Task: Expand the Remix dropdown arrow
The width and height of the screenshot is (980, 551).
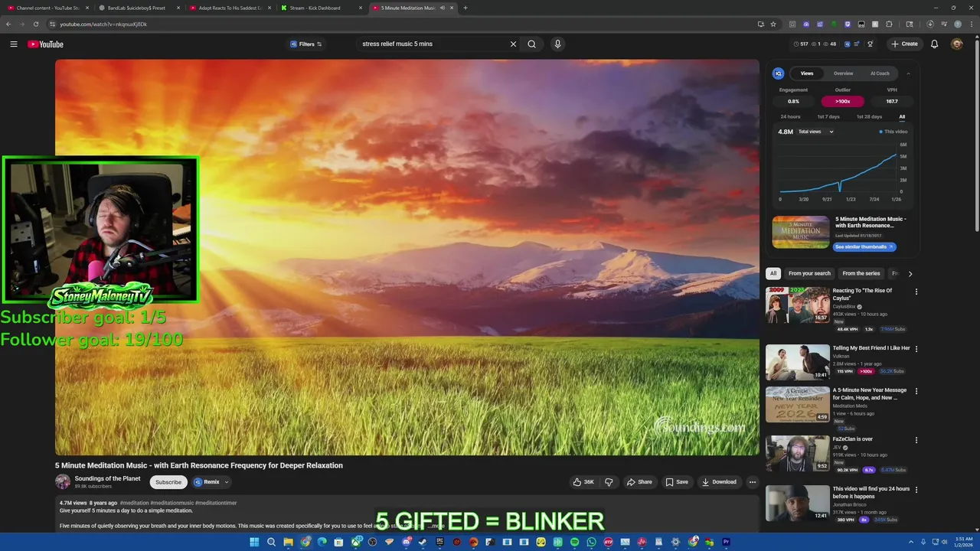Action: [x=227, y=482]
